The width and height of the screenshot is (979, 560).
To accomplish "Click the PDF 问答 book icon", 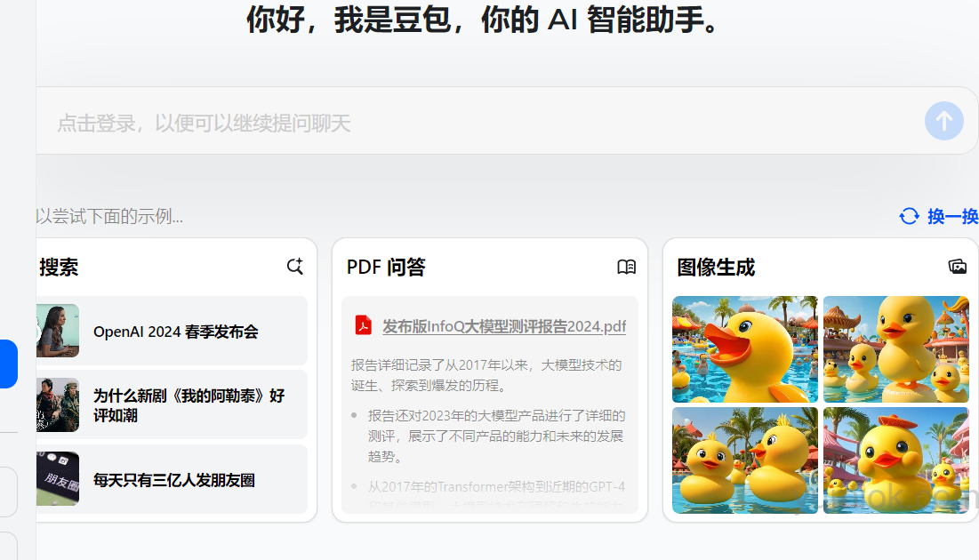I will [626, 268].
